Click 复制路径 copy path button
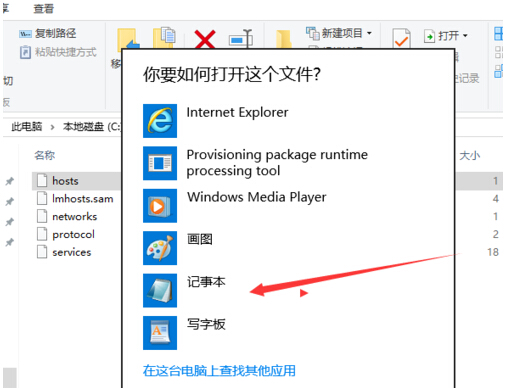The height and width of the screenshot is (388, 520). coord(48,33)
